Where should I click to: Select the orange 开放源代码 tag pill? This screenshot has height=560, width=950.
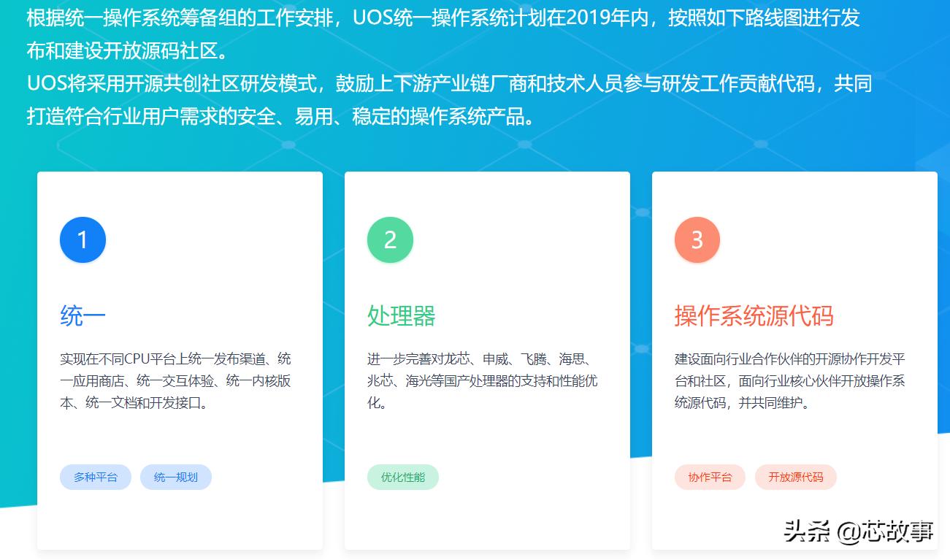pyautogui.click(x=795, y=477)
